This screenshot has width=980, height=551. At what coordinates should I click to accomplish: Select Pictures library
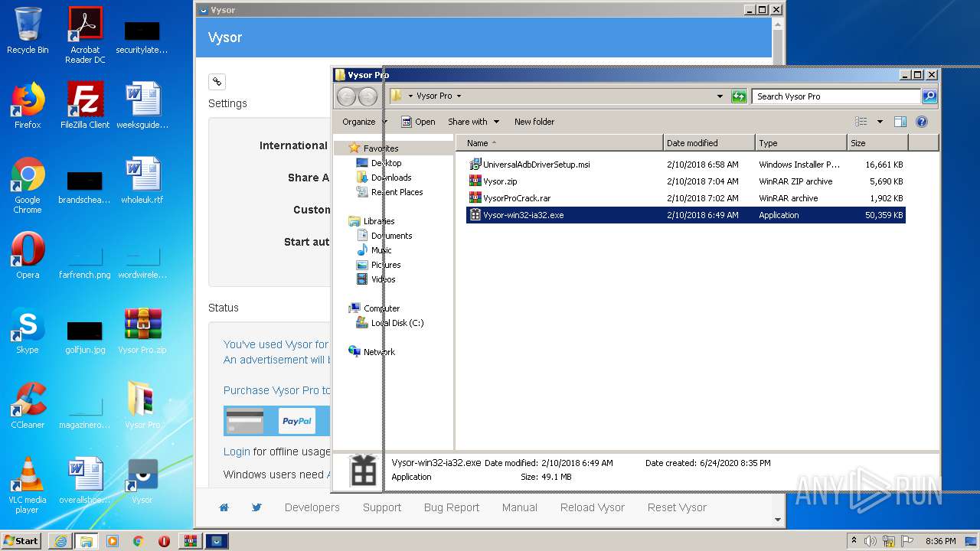coord(386,265)
